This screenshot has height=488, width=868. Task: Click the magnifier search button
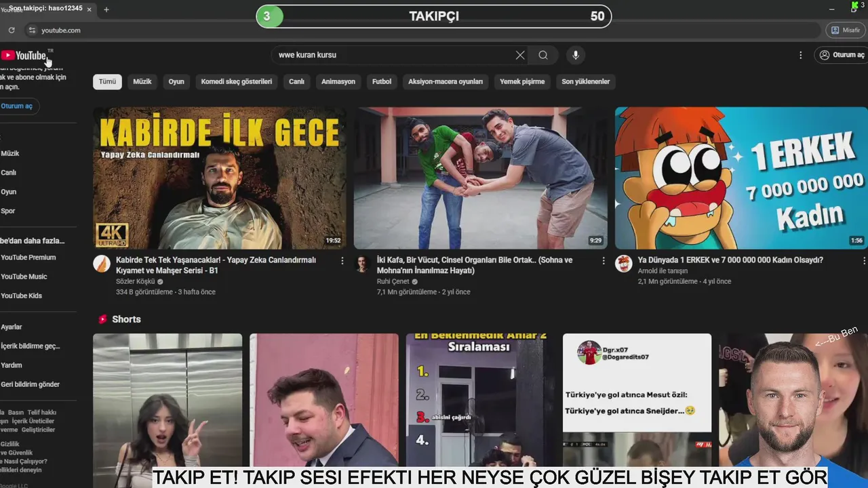click(543, 55)
